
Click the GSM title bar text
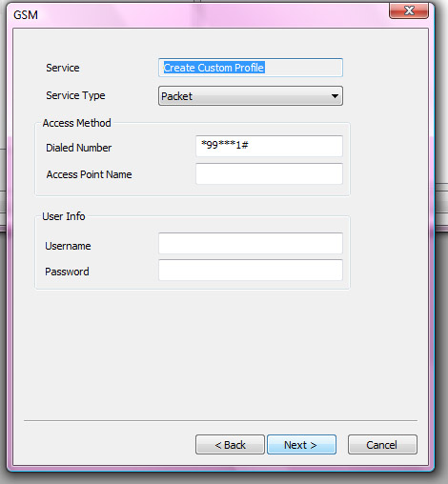click(x=26, y=15)
